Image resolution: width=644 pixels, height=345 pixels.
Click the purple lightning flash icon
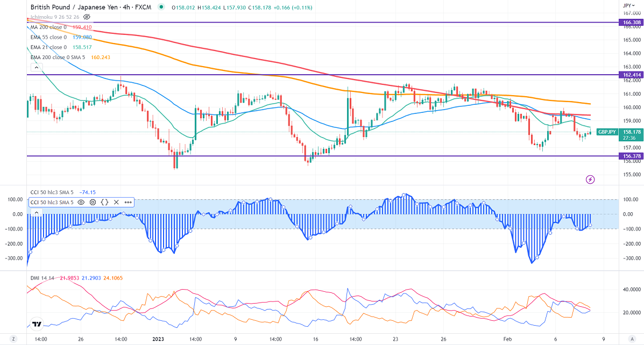tap(590, 179)
